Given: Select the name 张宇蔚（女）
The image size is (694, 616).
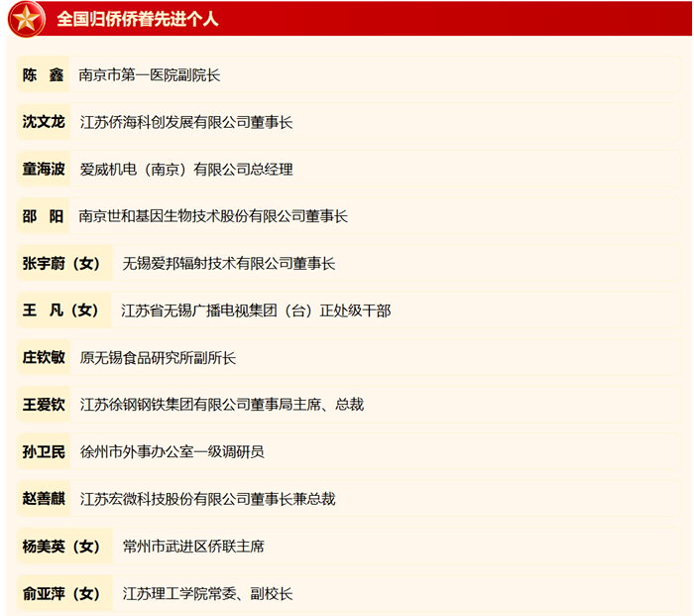Looking at the screenshot, I should (61, 263).
